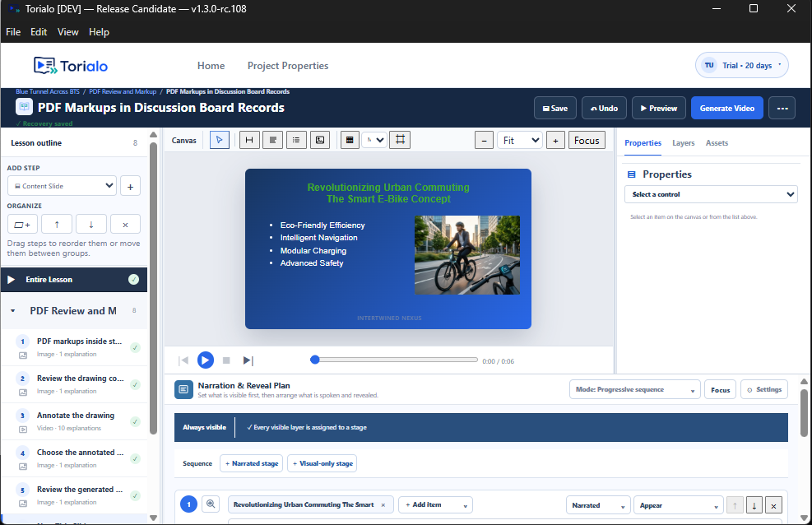Play the Entire Lesson

tap(11, 280)
